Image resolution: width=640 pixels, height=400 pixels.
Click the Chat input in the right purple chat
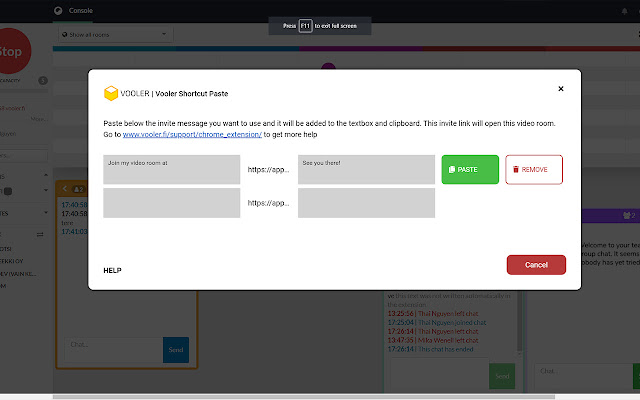pos(584,376)
